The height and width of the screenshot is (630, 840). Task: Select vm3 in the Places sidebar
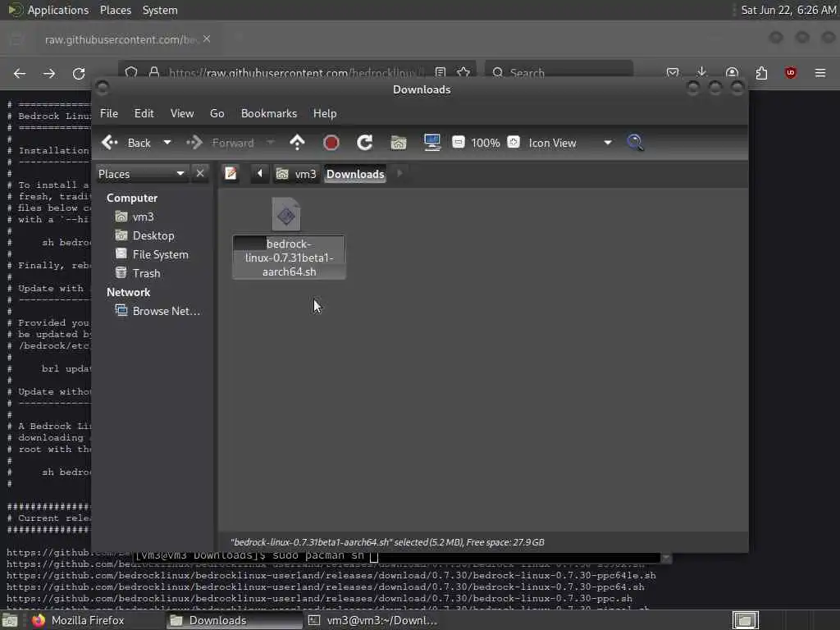[135, 217]
